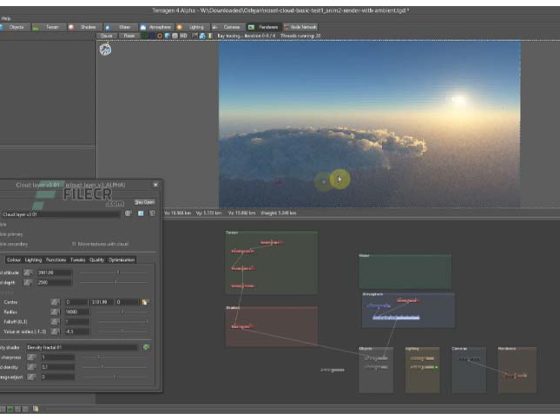
Task: Switch to the Terrain layout tab
Action: 49,27
